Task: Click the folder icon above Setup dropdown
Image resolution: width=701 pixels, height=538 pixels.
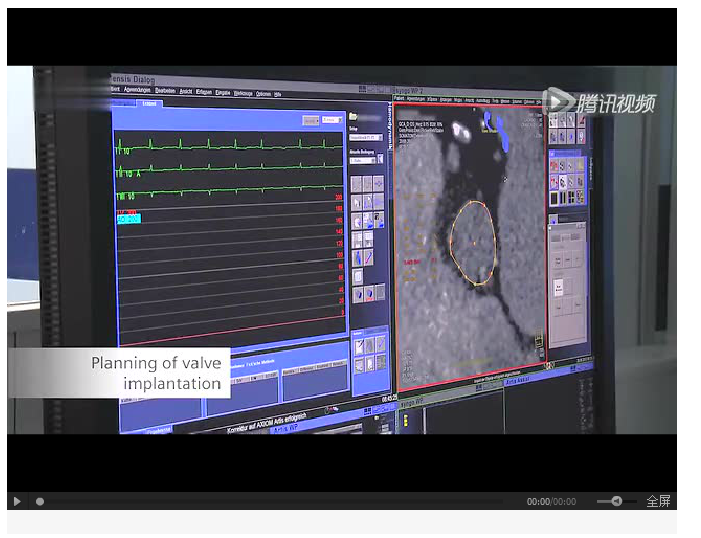Action: (353, 116)
